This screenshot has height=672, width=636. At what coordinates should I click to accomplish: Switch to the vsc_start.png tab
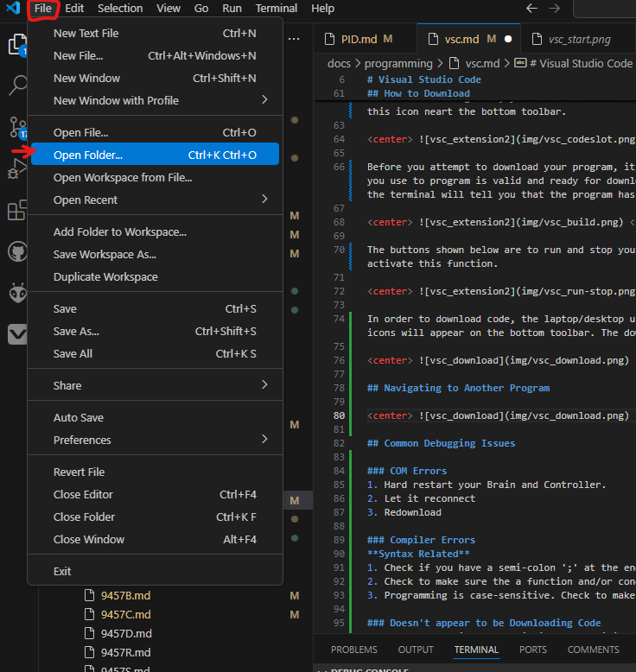(x=578, y=40)
